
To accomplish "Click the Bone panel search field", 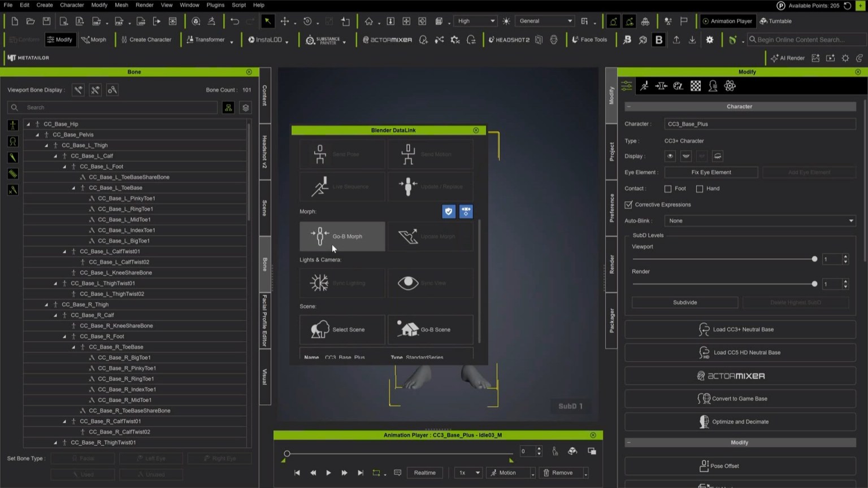I will click(x=112, y=107).
